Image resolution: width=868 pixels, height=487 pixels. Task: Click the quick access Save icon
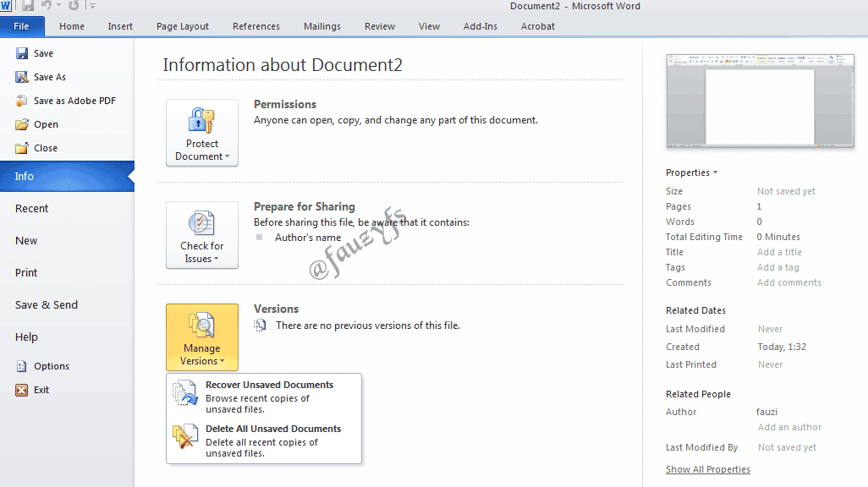point(28,6)
